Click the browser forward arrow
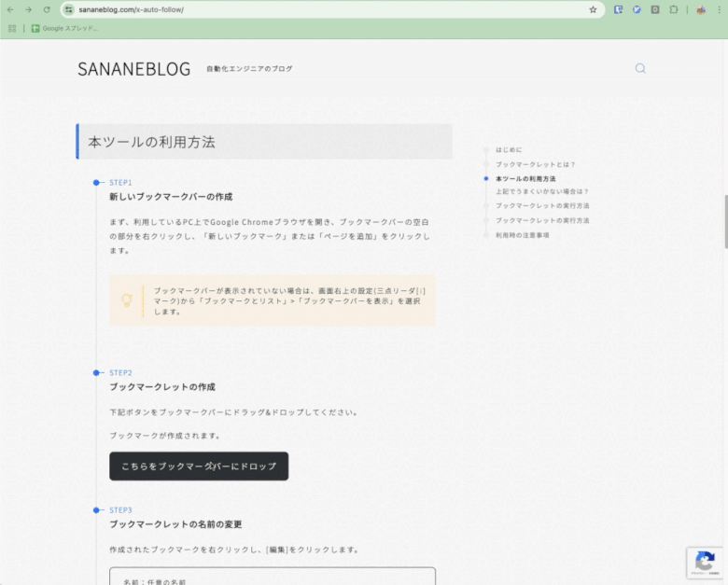Screen dimensions: 728x585 (x=28, y=9)
